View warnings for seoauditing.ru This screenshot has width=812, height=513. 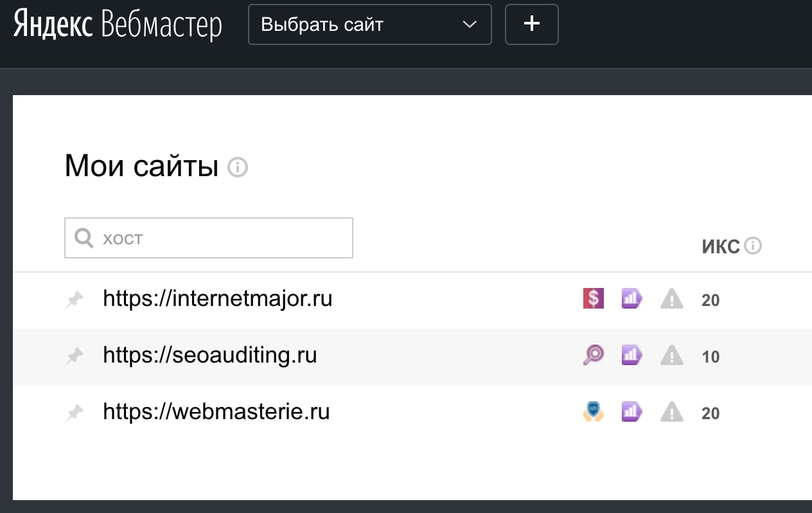pos(671,355)
